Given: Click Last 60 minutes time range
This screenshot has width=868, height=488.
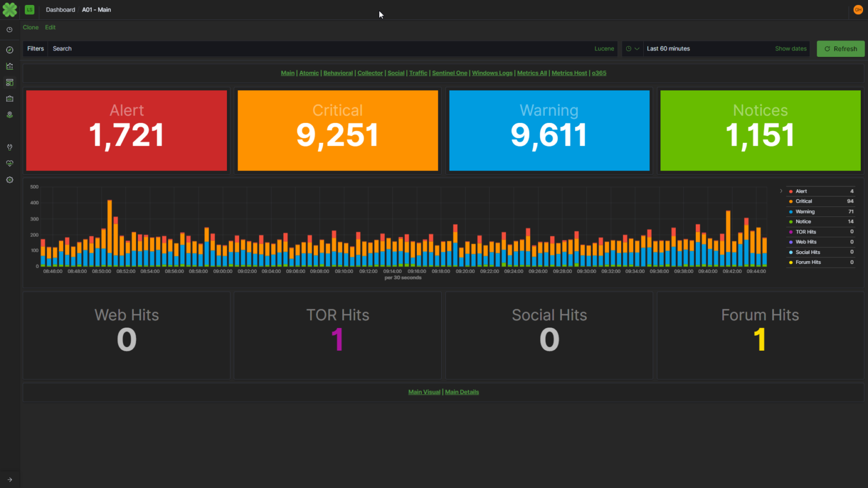Looking at the screenshot, I should coord(668,49).
